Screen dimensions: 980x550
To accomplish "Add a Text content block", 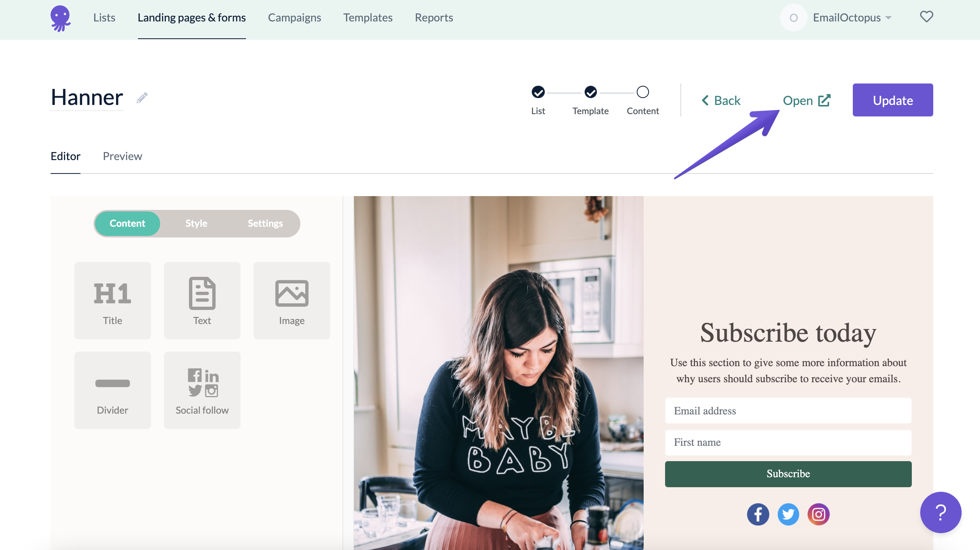I will tap(202, 301).
